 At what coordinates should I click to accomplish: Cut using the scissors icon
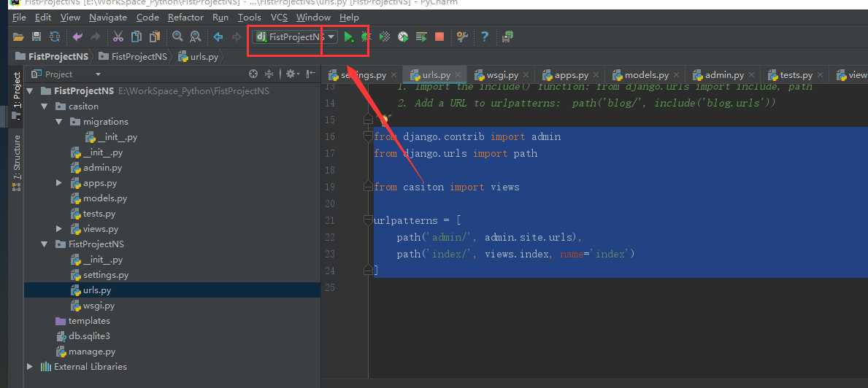point(118,37)
